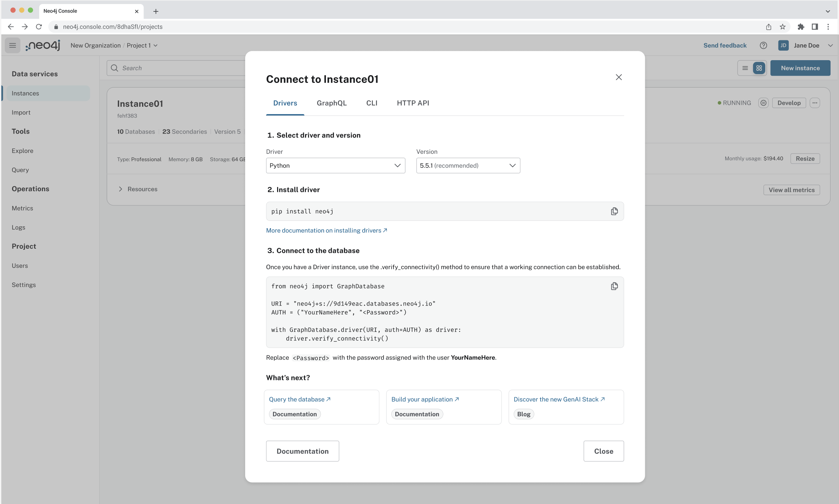Open a new browser tab

(156, 11)
